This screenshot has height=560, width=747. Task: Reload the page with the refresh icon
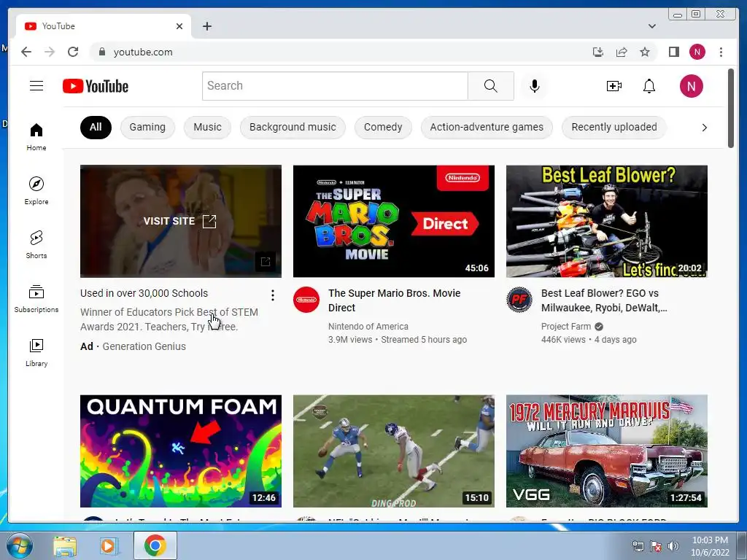tap(73, 52)
